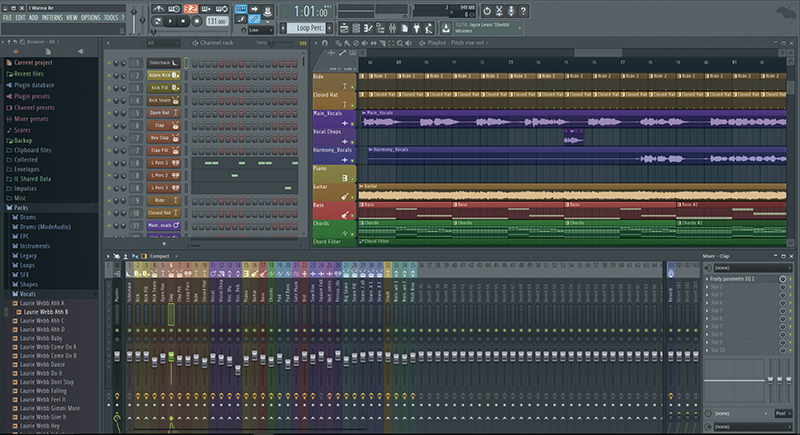
Task: Toggle the 3.2.1 countdown before recording
Action: (190, 9)
